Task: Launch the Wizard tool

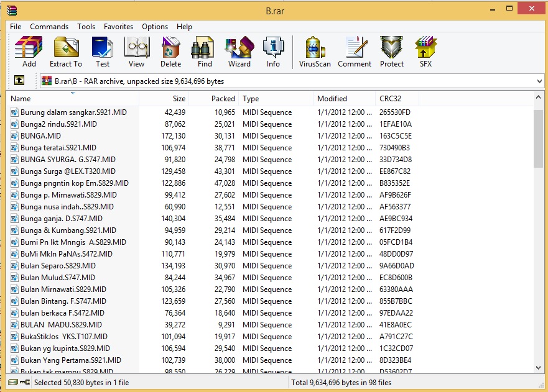Action: point(239,52)
